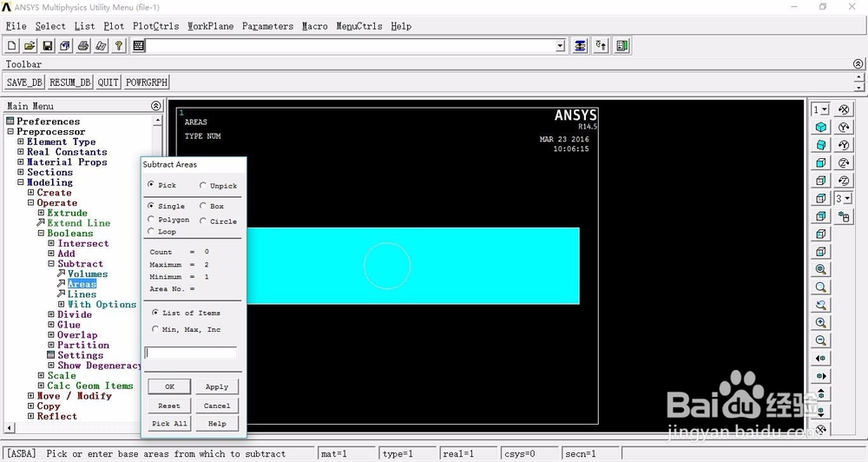868x462 pixels.
Task: Open the WorkPlane menu
Action: [x=210, y=26]
